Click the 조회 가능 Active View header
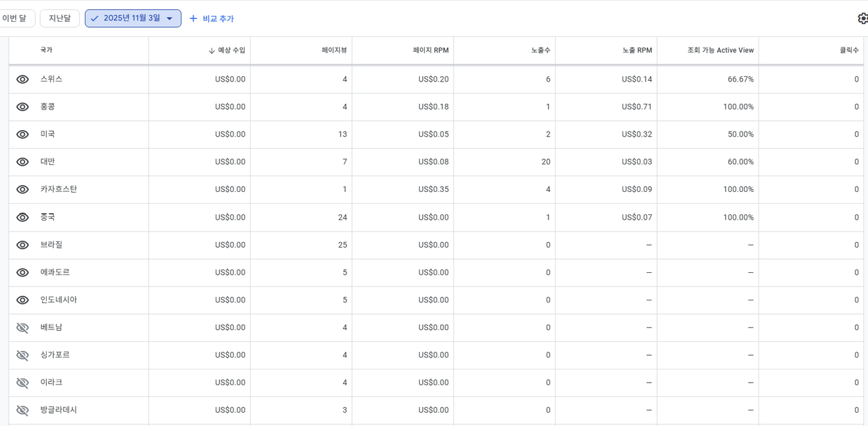868x426 pixels. pos(720,51)
